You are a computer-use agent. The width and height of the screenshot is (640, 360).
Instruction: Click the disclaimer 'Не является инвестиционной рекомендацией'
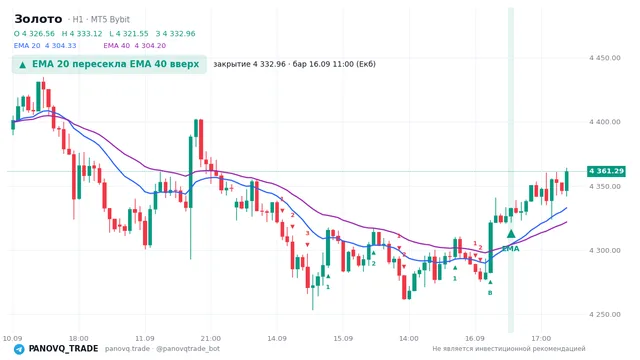pyautogui.click(x=509, y=349)
